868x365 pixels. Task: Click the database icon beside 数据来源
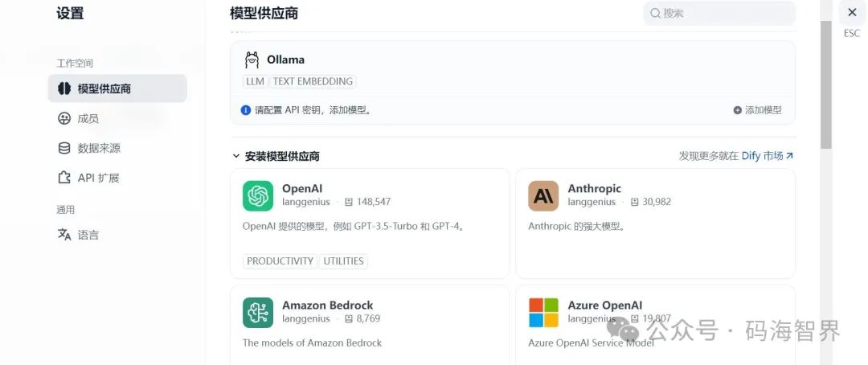pos(64,149)
